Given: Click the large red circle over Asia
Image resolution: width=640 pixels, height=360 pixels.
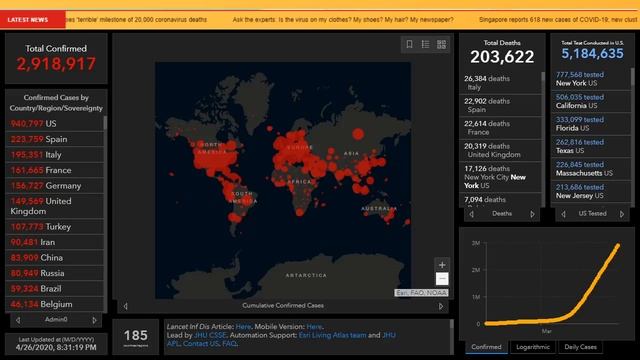Looking at the screenshot, I should (358, 134).
